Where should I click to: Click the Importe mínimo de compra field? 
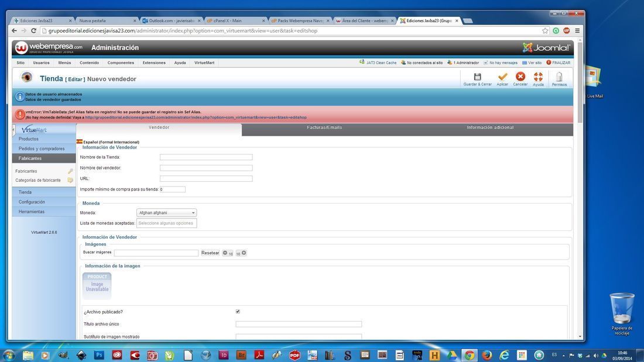click(x=173, y=189)
